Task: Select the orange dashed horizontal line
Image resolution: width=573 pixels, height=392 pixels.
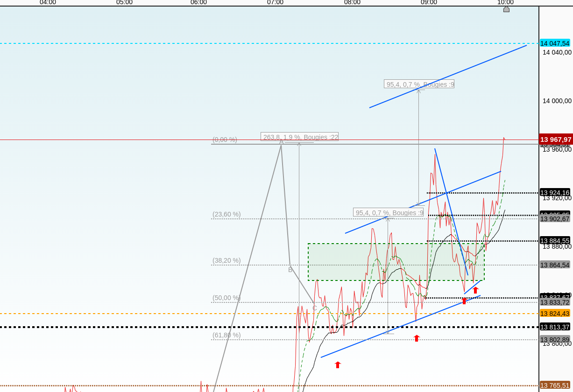Action: point(269,314)
